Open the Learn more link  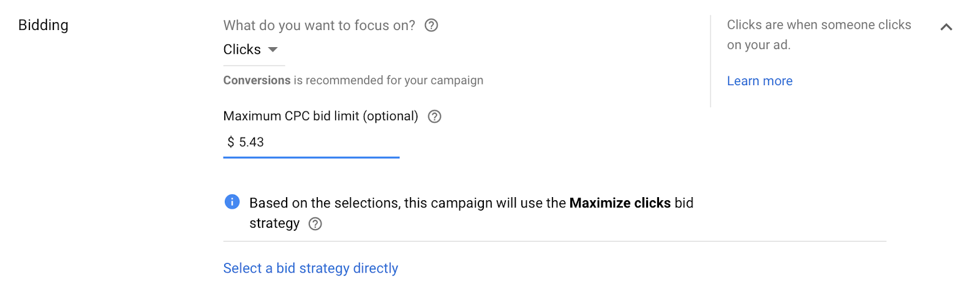(759, 81)
